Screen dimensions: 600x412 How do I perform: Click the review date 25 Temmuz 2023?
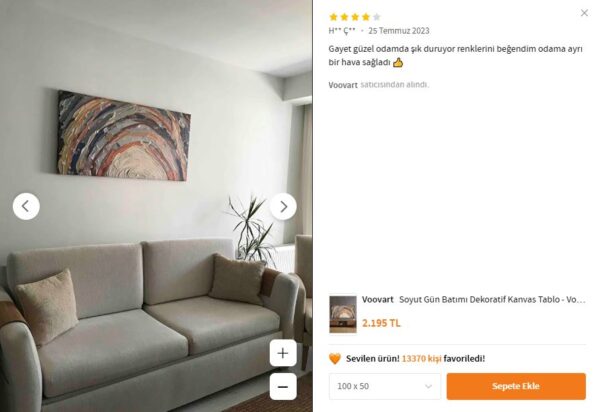click(x=399, y=31)
